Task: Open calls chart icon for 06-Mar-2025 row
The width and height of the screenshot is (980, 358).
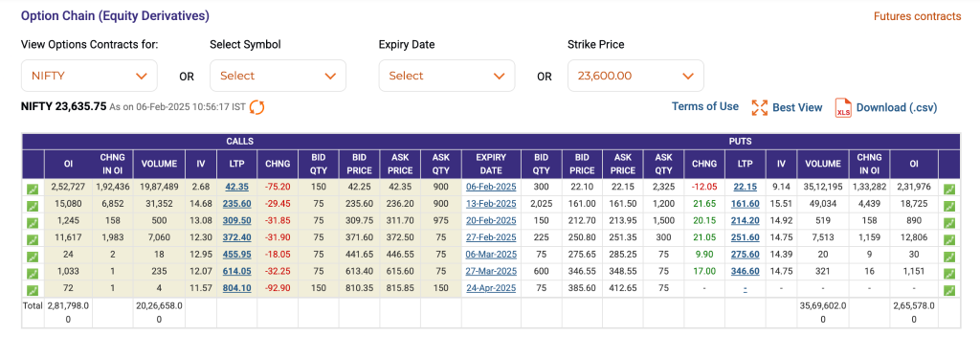Action: [33, 257]
